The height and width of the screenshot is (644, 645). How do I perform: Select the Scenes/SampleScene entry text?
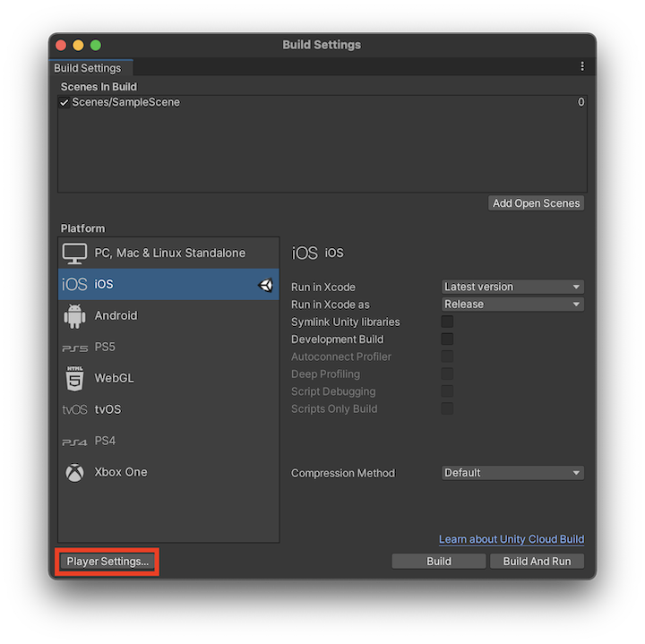125,102
